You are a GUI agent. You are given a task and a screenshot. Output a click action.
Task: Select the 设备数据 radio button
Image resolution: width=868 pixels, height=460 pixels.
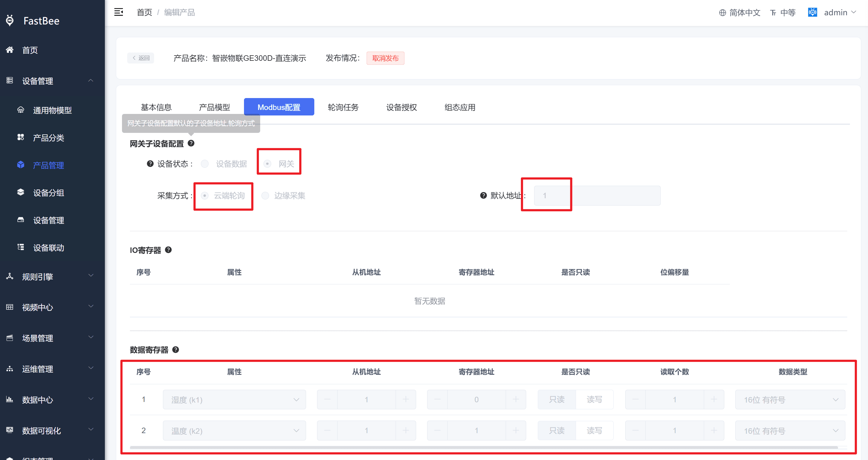(x=205, y=164)
